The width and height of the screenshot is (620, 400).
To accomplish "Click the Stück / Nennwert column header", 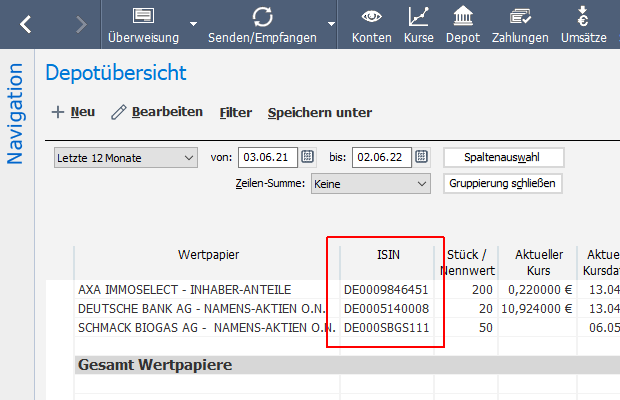I will [x=467, y=262].
